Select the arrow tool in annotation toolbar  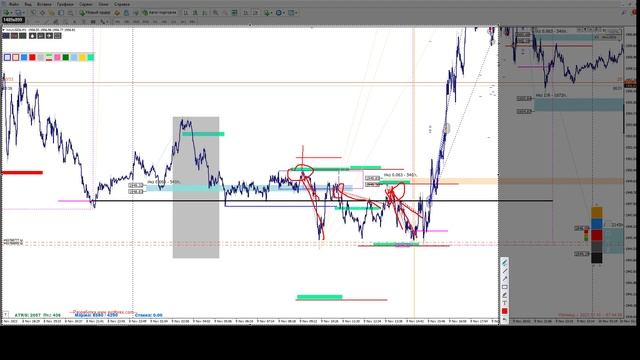tap(504, 279)
